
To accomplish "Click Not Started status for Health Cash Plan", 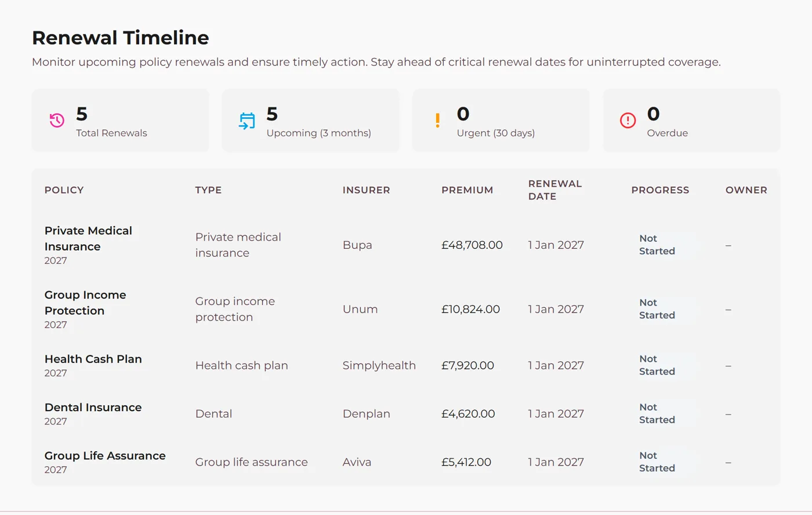I will [x=657, y=365].
